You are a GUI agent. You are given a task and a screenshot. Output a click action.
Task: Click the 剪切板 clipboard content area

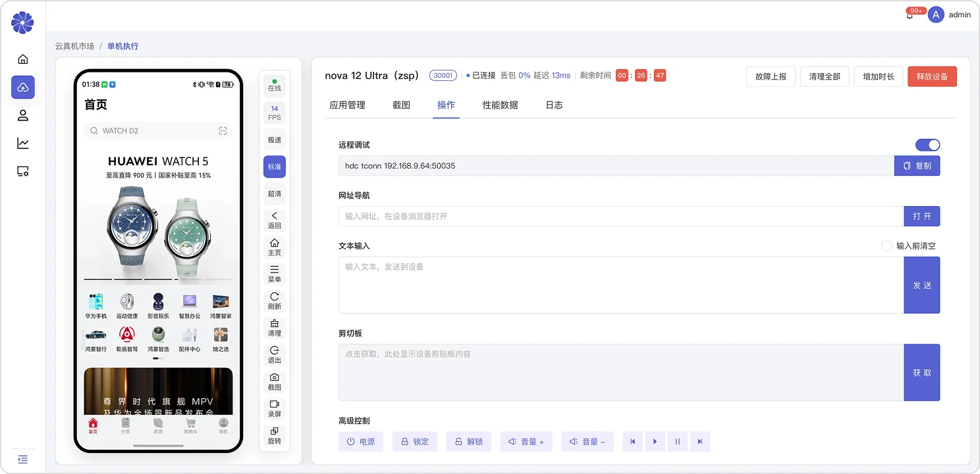(621, 373)
